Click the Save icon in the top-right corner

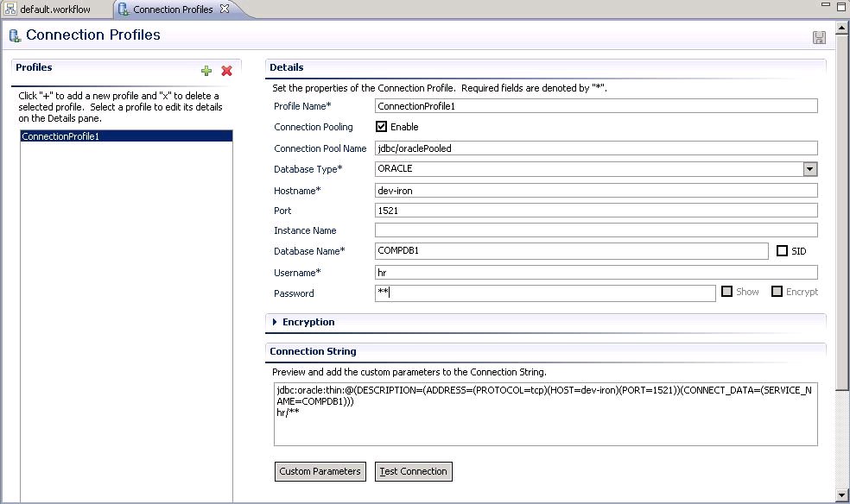point(817,37)
